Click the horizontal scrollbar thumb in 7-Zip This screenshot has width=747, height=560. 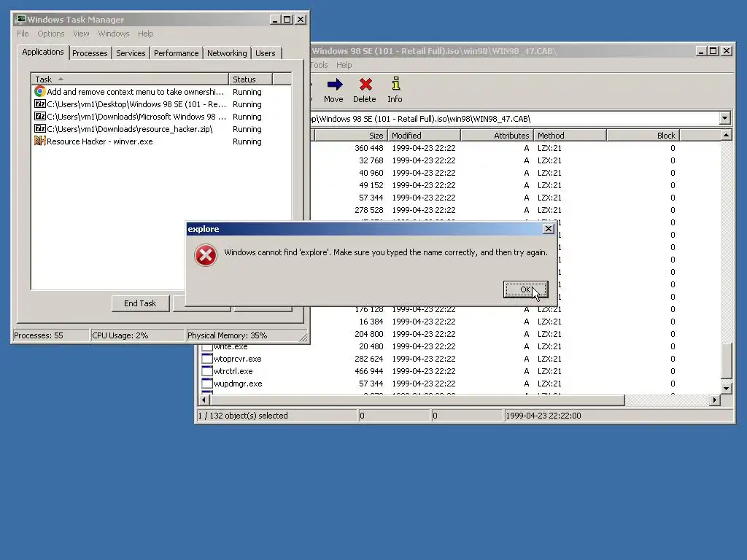(417, 400)
